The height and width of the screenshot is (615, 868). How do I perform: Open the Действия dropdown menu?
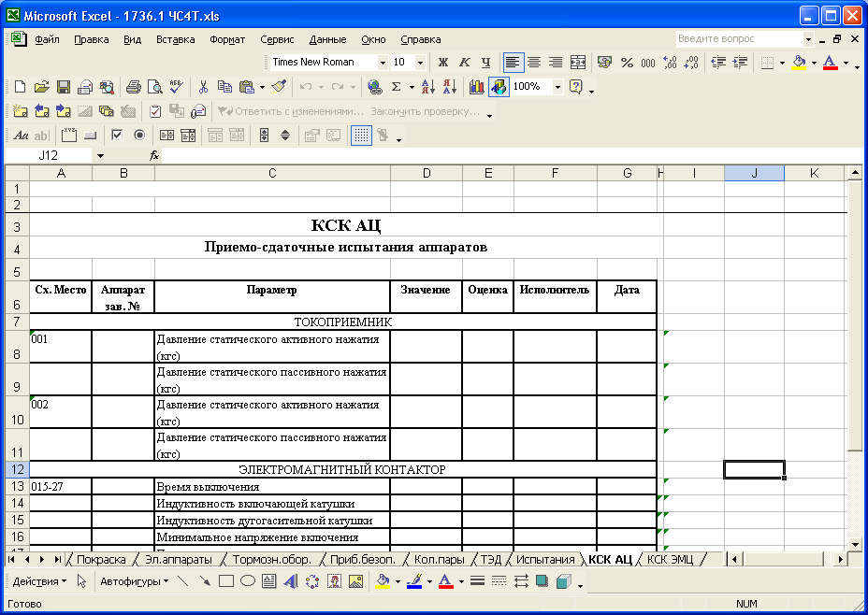[x=39, y=581]
